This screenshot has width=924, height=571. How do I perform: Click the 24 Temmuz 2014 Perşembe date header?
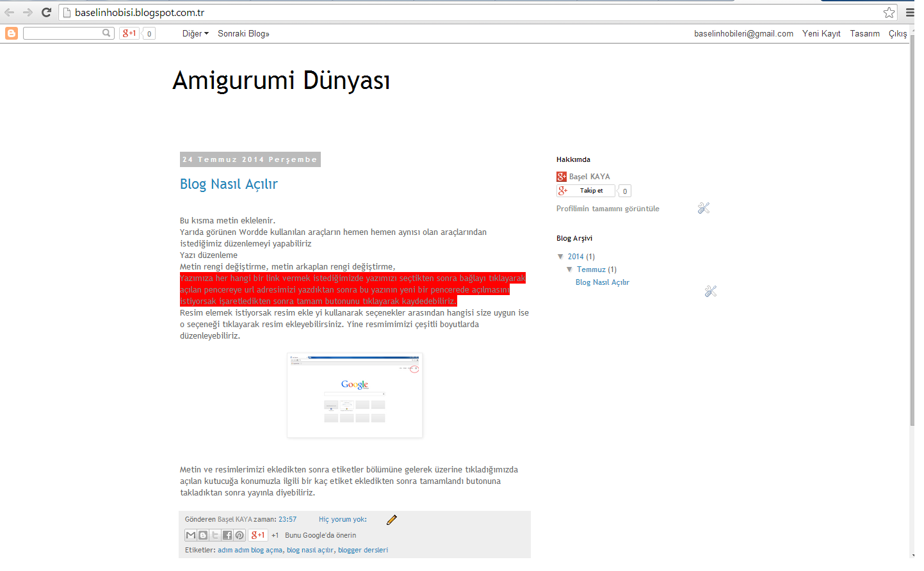(x=250, y=159)
